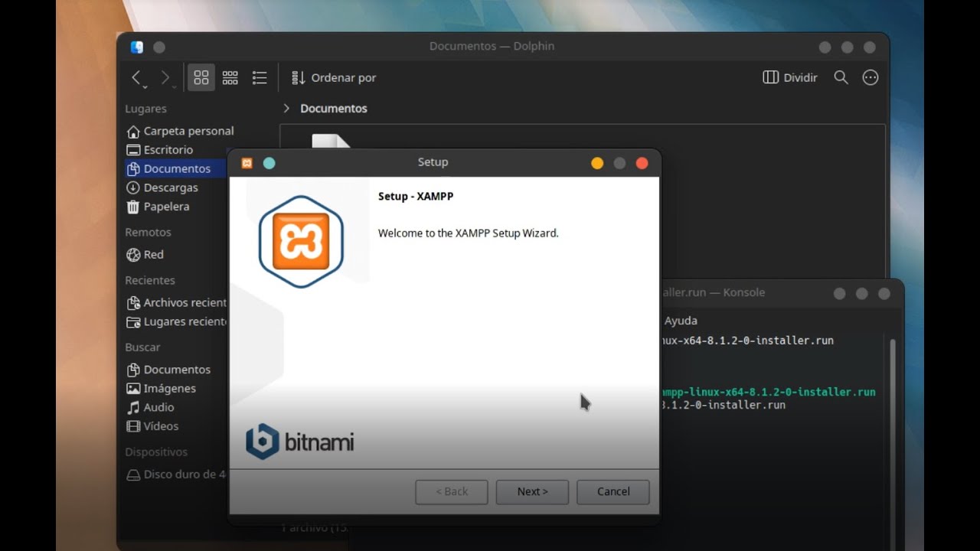Click the teal pin button in Setup titlebar
This screenshot has height=551, width=980.
[x=269, y=162]
